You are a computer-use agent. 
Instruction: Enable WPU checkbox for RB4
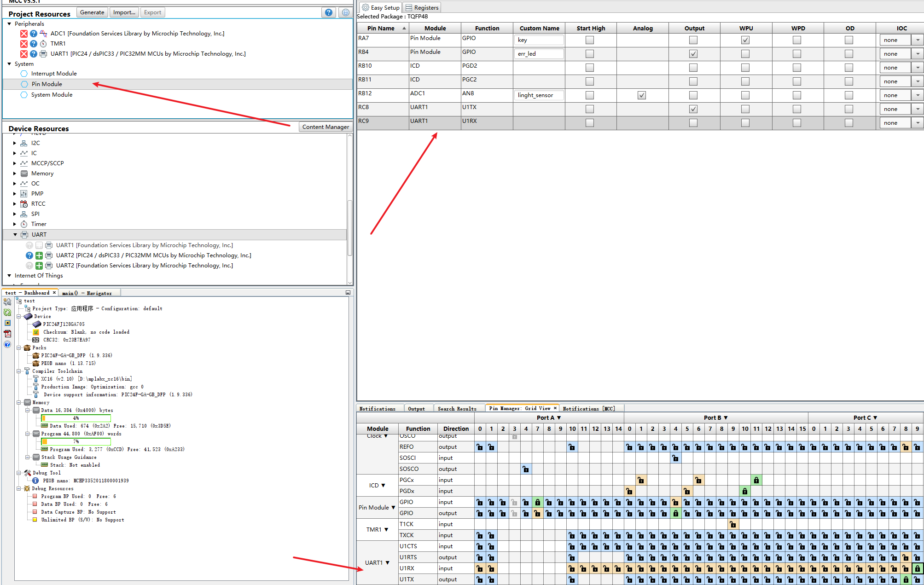745,54
